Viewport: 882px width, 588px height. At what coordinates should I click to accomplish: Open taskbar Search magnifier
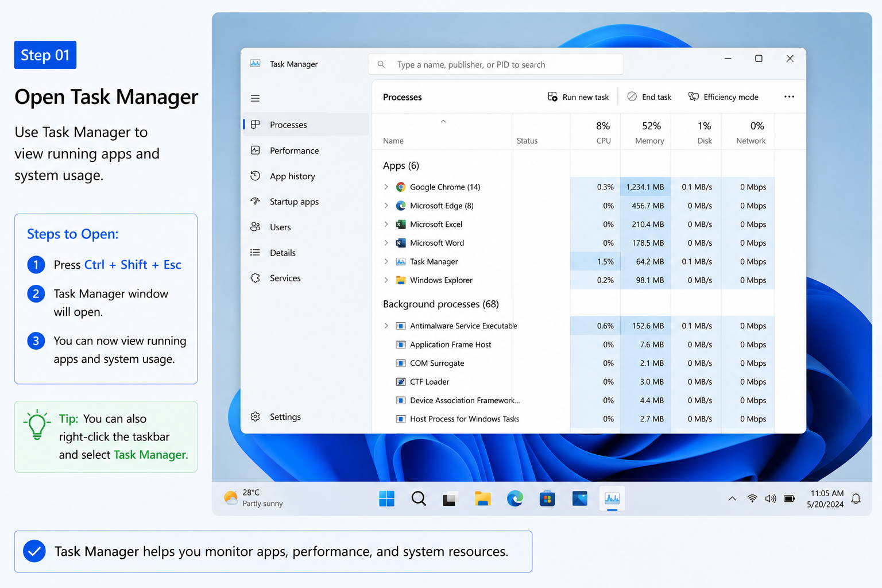tap(419, 498)
